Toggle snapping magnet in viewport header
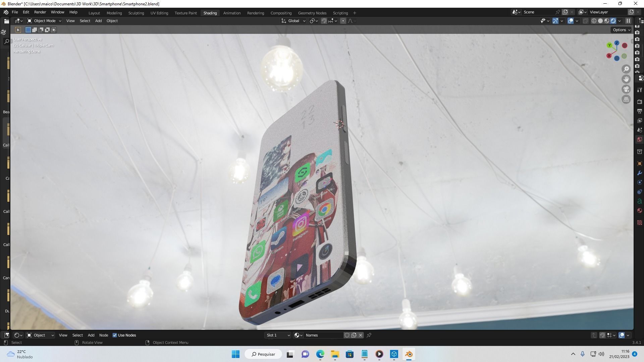Image resolution: width=644 pixels, height=362 pixels. pyautogui.click(x=324, y=21)
